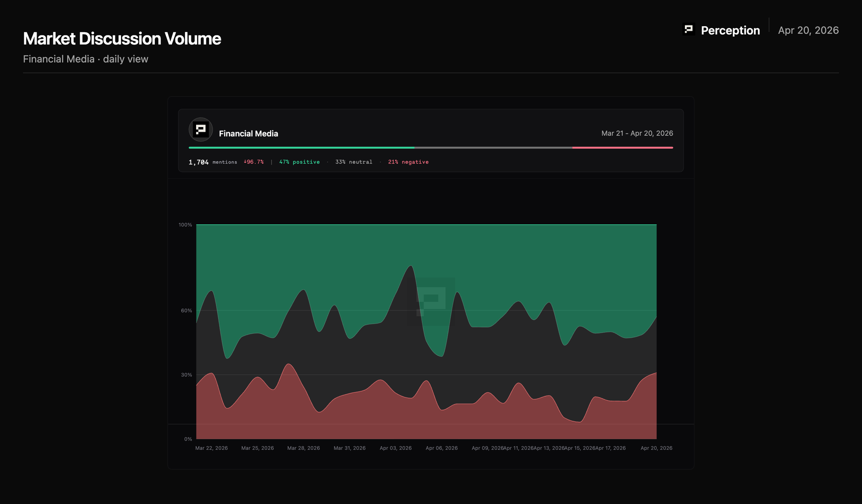Select the Apr 20, 2026 axis label
Screen dimensions: 862x504
656,448
